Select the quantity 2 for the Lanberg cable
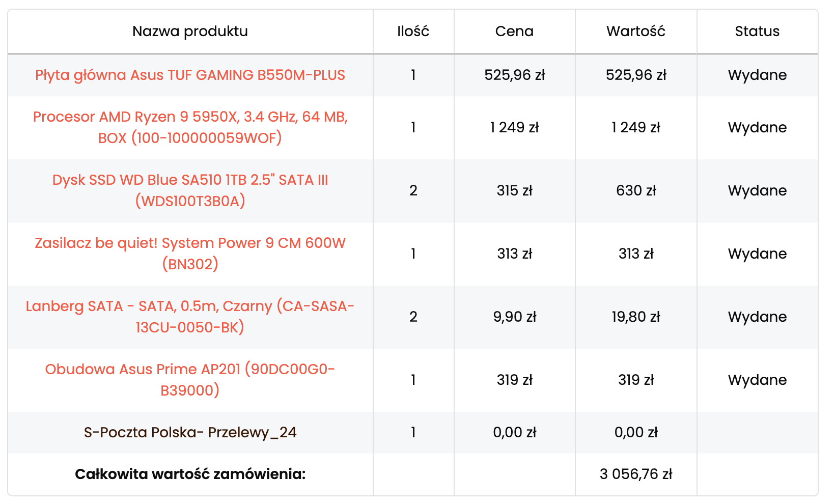The width and height of the screenshot is (835, 504). tap(413, 316)
